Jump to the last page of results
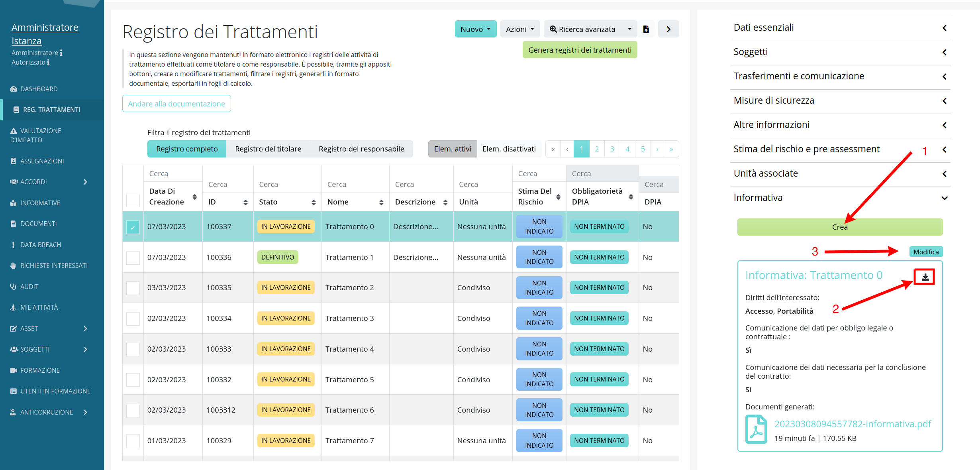 pyautogui.click(x=671, y=149)
